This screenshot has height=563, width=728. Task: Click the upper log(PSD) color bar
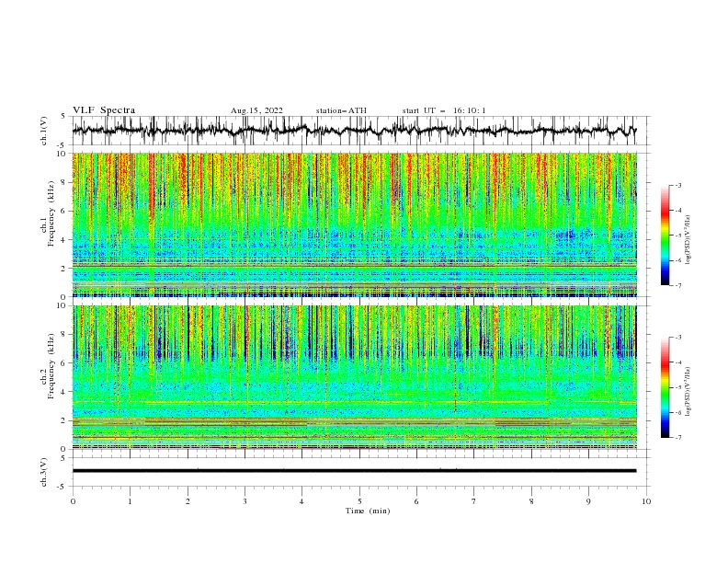[665, 235]
